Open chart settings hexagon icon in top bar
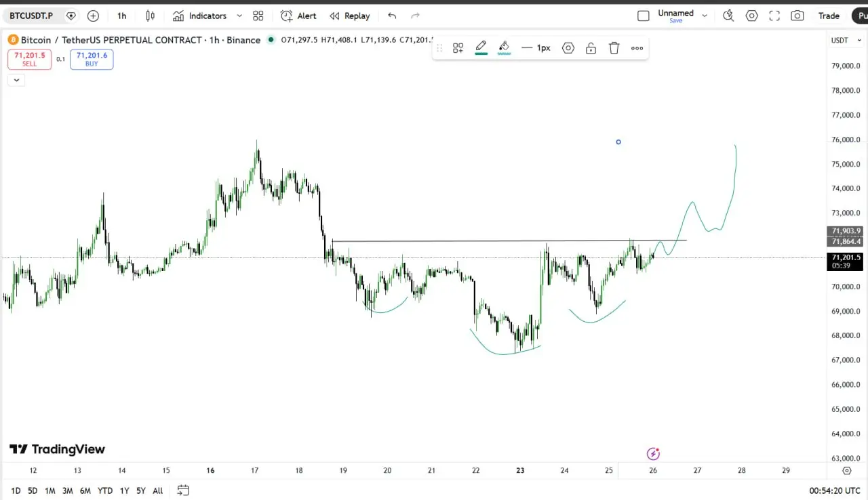The width and height of the screenshot is (868, 500). tap(751, 16)
